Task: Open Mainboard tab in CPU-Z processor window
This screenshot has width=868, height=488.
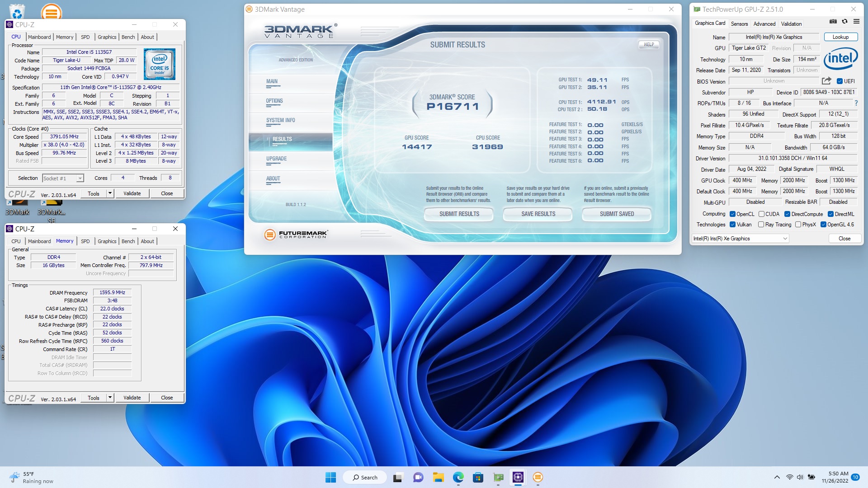Action: click(x=39, y=37)
